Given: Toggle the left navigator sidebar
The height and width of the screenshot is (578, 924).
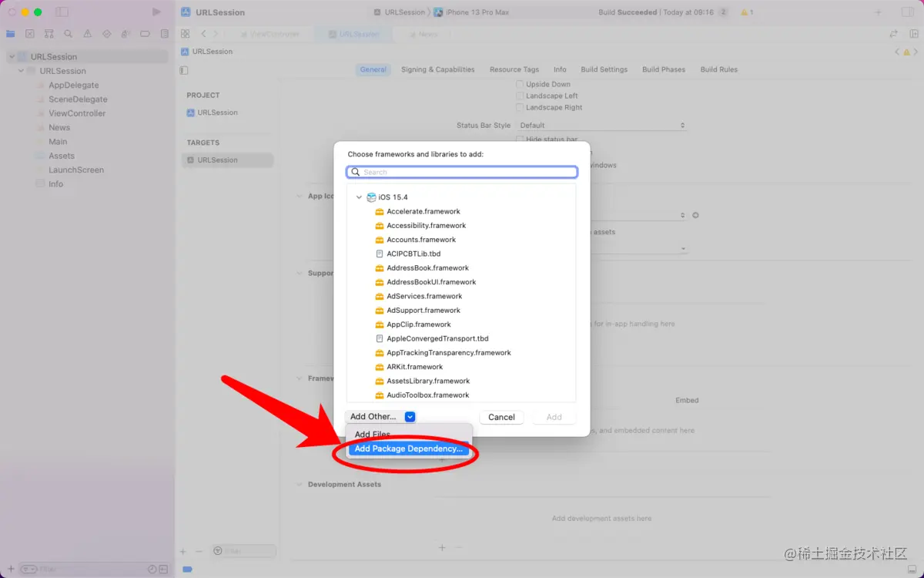Looking at the screenshot, I should pos(62,12).
